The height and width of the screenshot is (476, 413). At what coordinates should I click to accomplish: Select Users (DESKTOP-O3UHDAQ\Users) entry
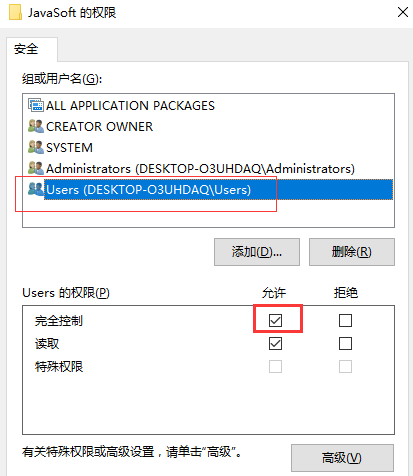coord(218,190)
